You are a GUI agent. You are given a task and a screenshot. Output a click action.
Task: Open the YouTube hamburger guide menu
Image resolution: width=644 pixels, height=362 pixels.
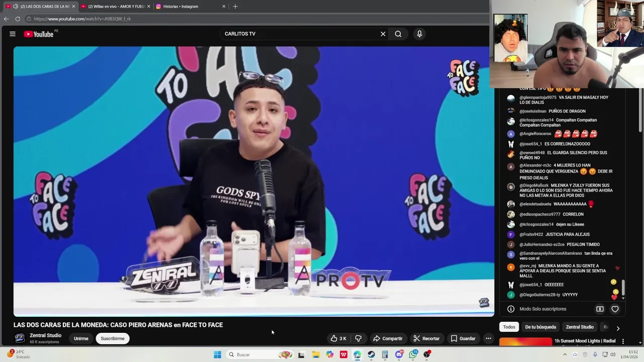(12, 34)
